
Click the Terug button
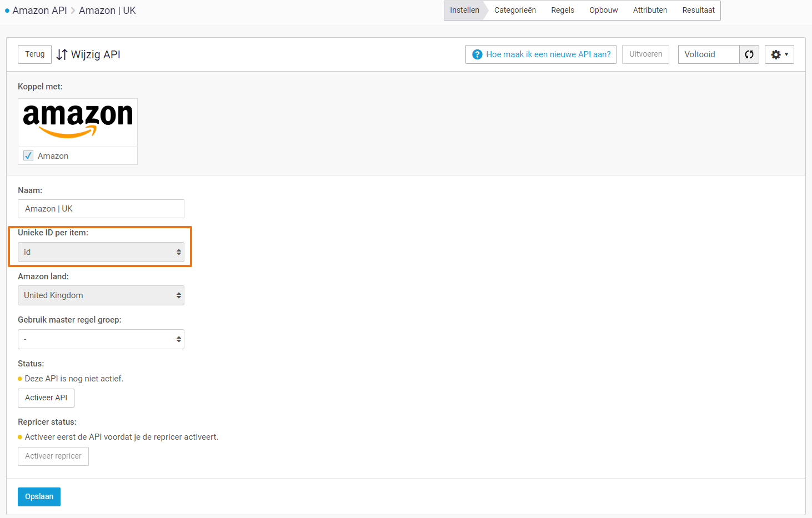tap(34, 54)
